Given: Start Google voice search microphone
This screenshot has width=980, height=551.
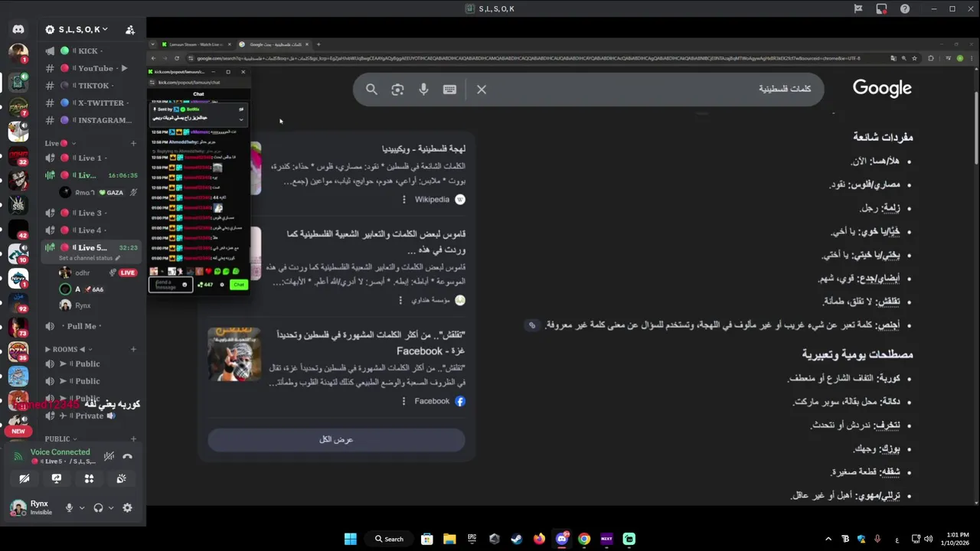Looking at the screenshot, I should tap(423, 90).
